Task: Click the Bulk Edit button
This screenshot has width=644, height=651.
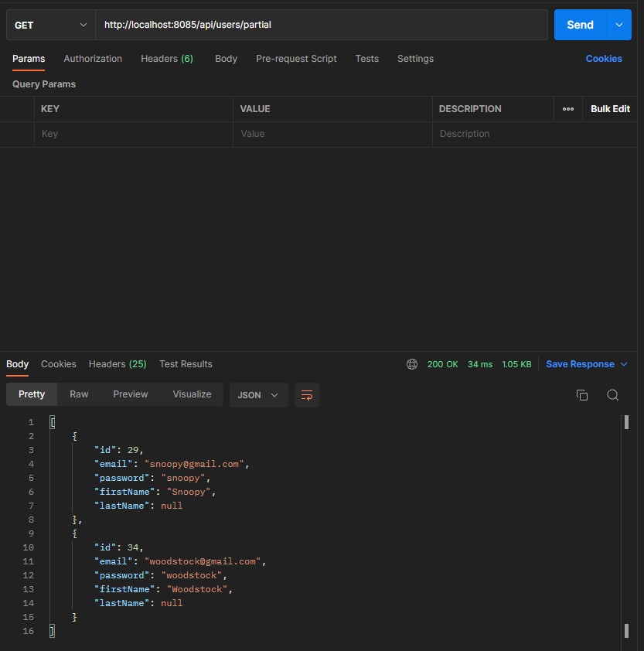Action: coord(610,109)
